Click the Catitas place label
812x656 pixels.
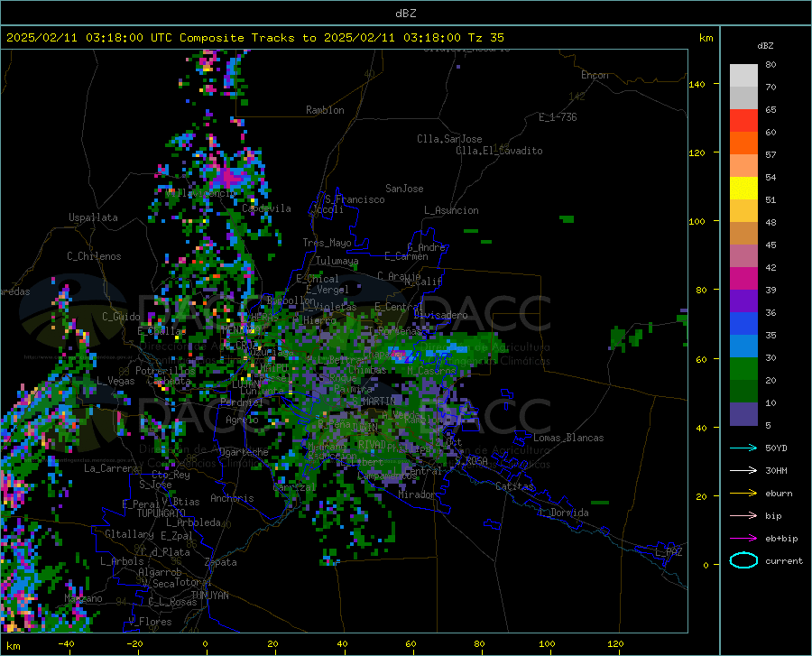[515, 486]
